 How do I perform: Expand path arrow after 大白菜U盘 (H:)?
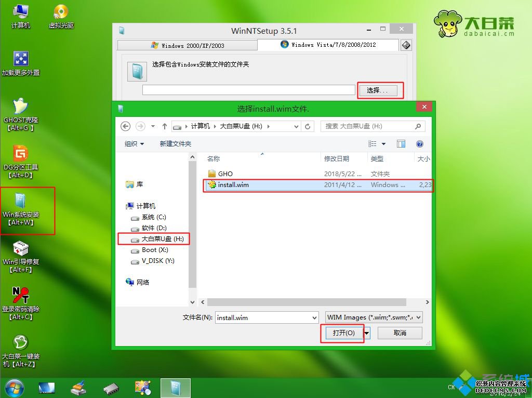pyautogui.click(x=269, y=126)
